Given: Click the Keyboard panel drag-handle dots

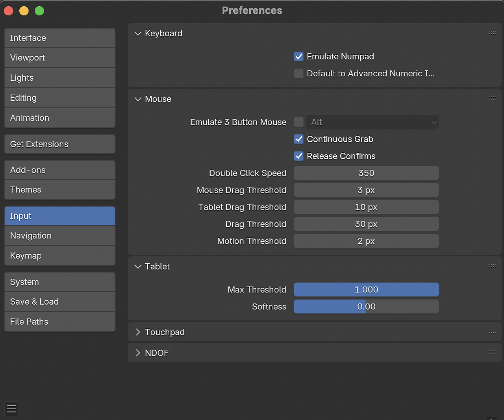Looking at the screenshot, I should click(x=492, y=33).
